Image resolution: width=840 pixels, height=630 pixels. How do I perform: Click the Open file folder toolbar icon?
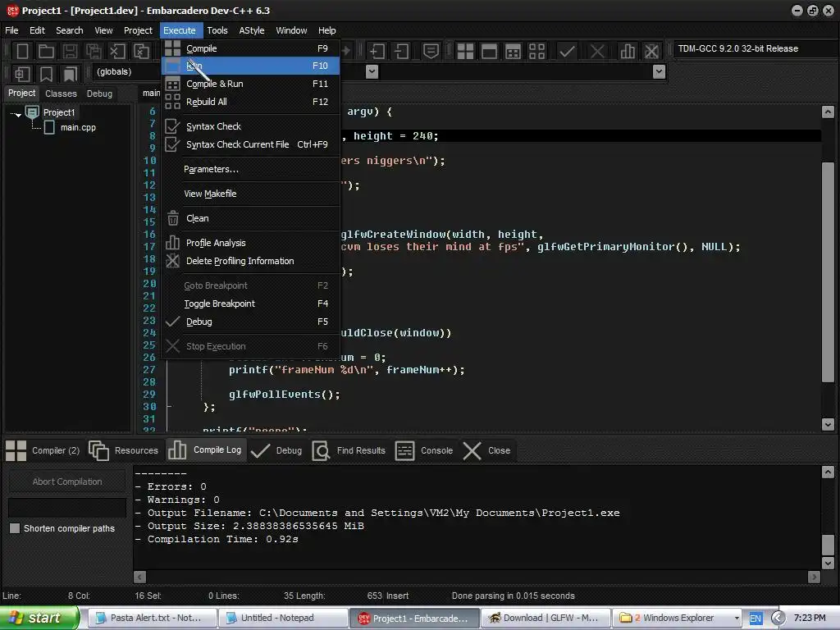[46, 52]
